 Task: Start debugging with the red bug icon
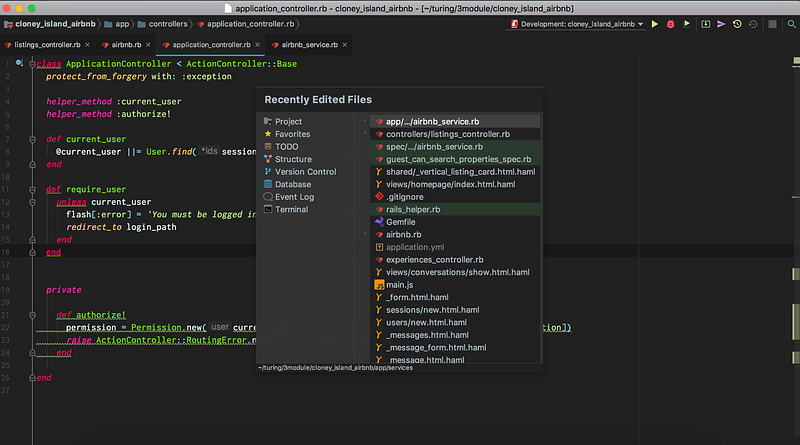[x=671, y=23]
